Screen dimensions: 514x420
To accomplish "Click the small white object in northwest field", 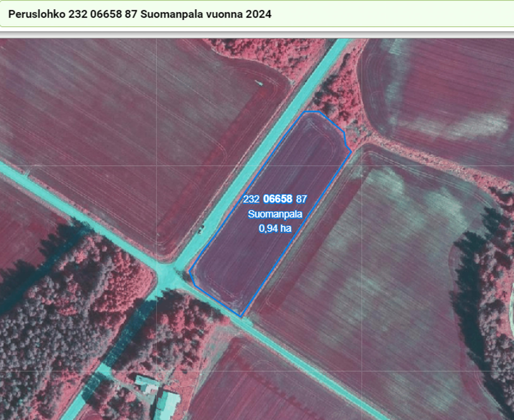I will 259,83.
